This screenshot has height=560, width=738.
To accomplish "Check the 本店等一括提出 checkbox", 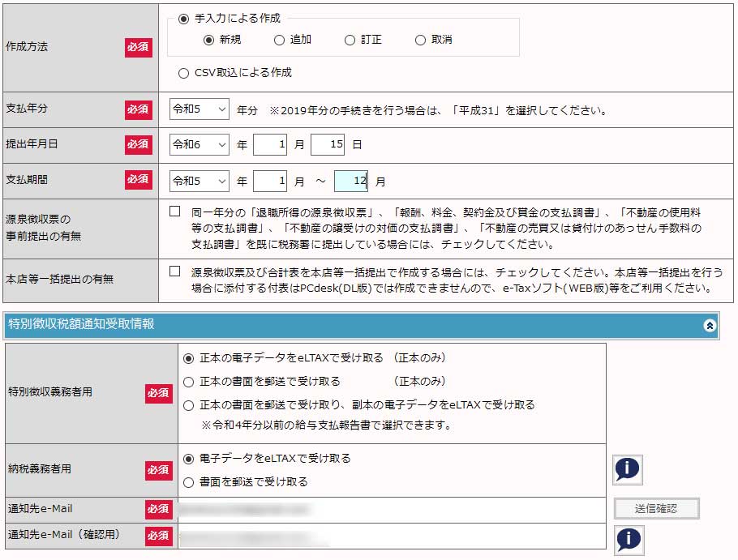I will pos(175,271).
